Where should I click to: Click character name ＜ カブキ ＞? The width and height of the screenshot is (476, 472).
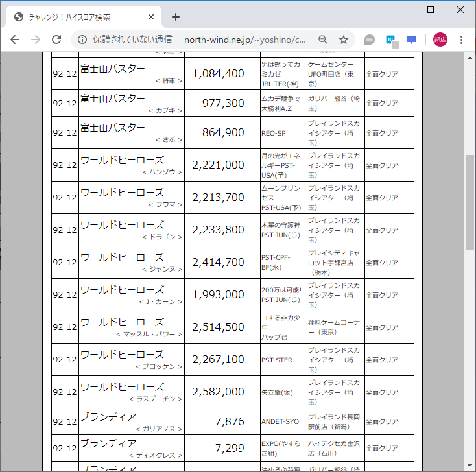click(x=165, y=110)
